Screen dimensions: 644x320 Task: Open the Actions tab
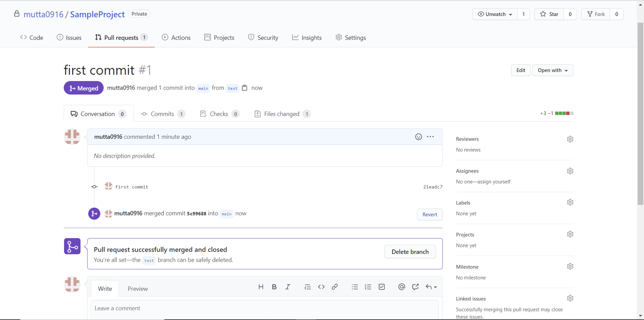pyautogui.click(x=176, y=38)
